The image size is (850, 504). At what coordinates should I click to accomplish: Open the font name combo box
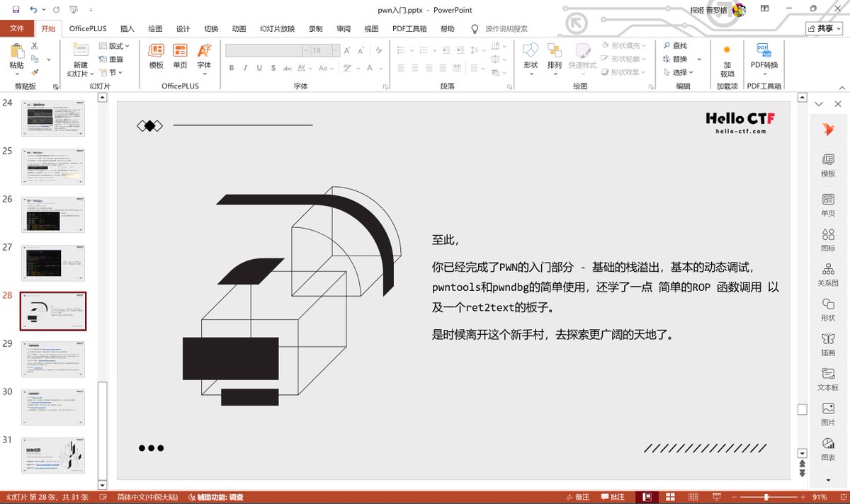(268, 50)
